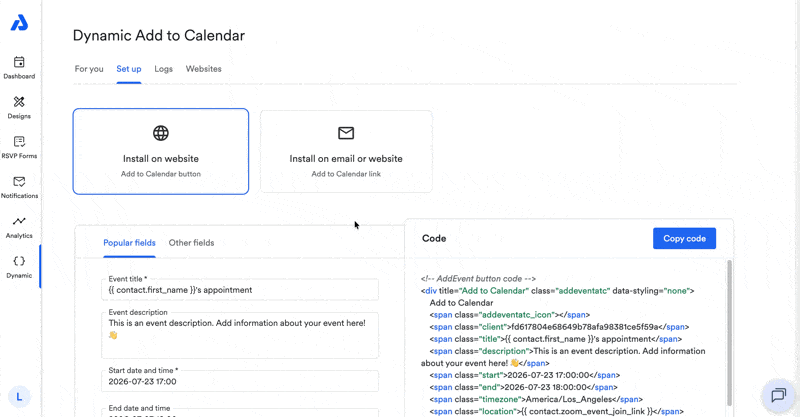Choose the Install on website card
Screen dimensions: 800x417
(161, 152)
